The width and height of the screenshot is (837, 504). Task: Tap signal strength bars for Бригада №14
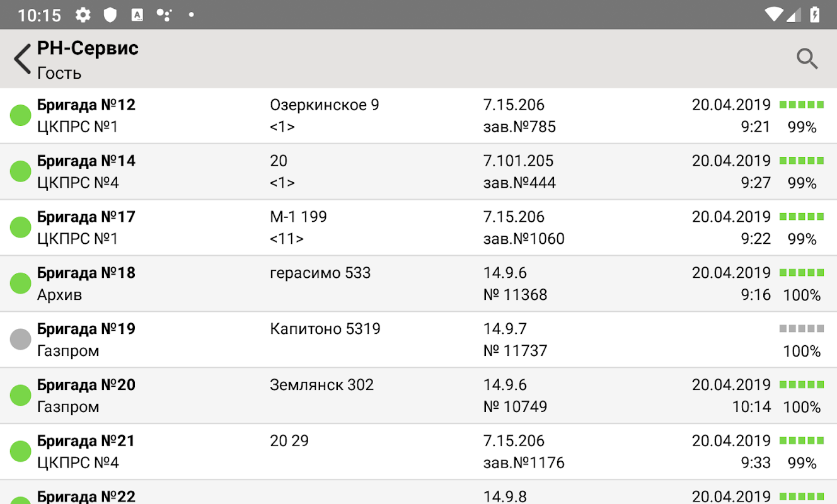click(x=802, y=161)
